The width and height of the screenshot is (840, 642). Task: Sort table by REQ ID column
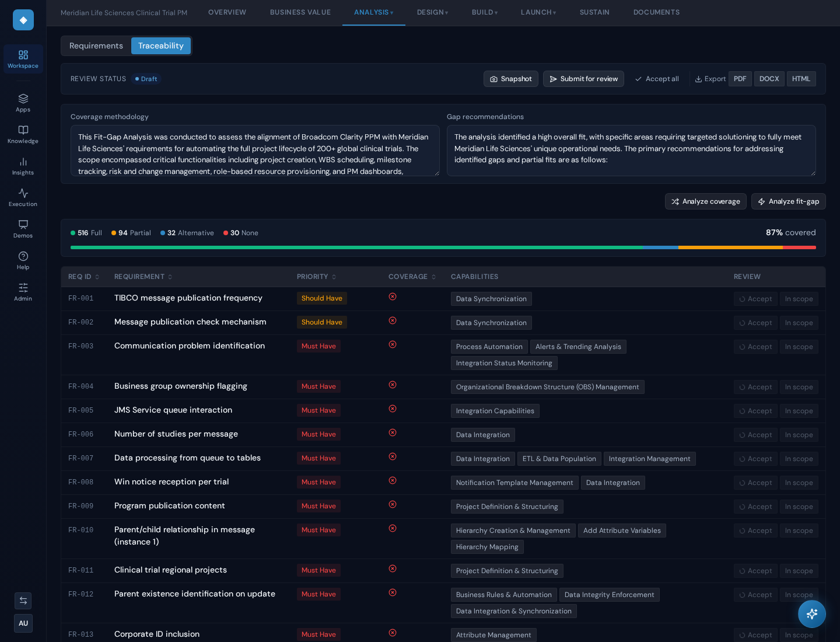coord(84,277)
